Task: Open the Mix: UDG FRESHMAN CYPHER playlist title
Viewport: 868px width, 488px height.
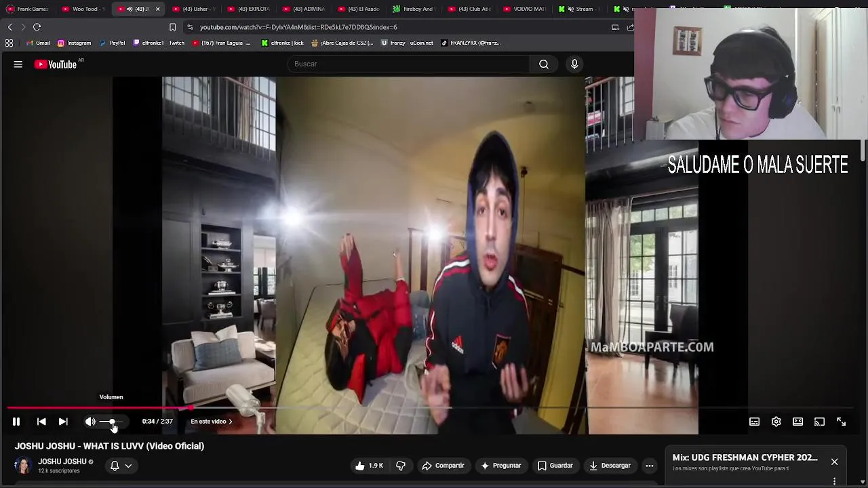Action: (745, 458)
